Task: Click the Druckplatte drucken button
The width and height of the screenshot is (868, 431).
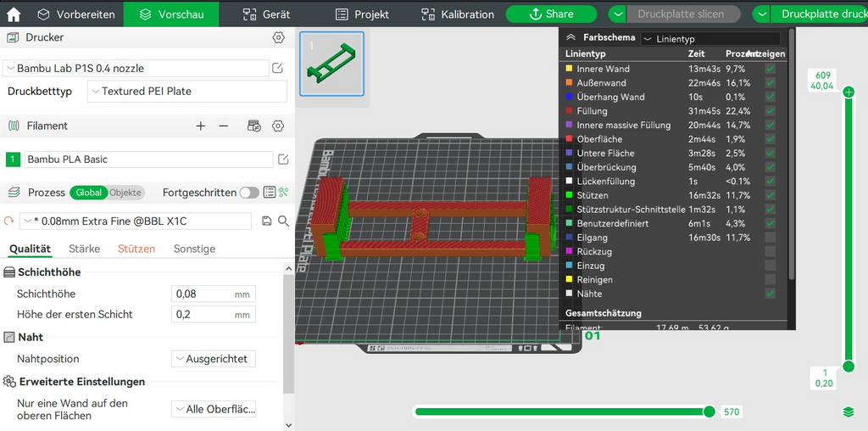Action: [820, 14]
